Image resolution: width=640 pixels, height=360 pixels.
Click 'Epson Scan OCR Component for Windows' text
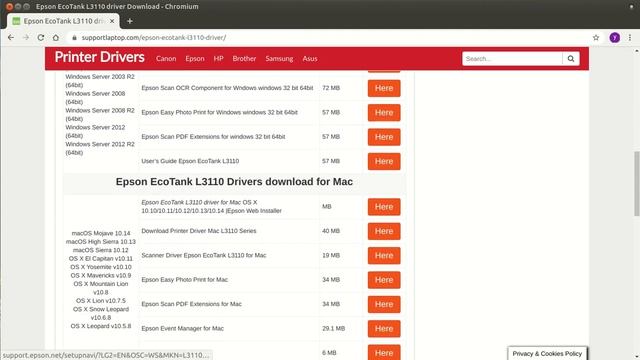227,88
